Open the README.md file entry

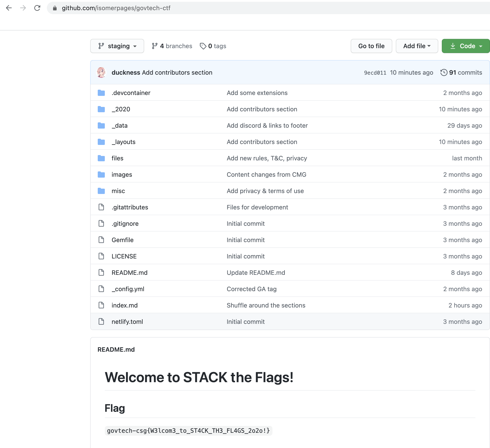[x=130, y=272]
